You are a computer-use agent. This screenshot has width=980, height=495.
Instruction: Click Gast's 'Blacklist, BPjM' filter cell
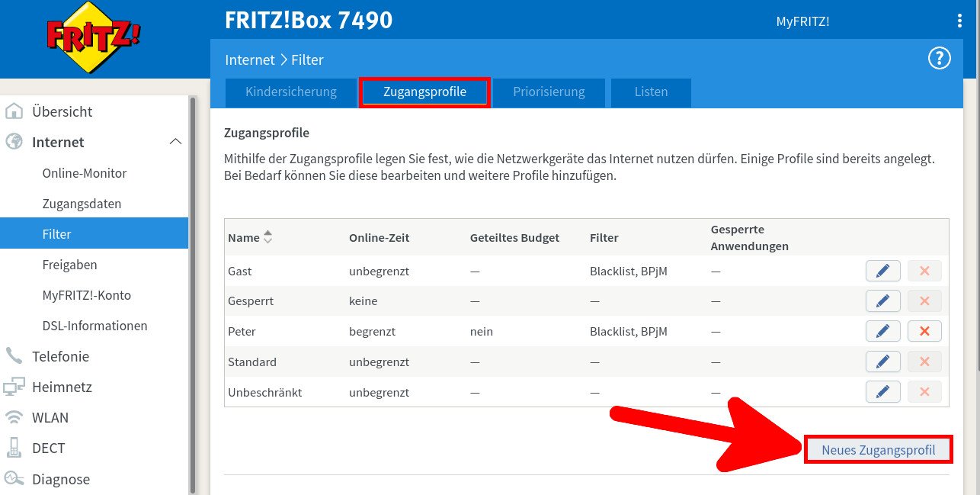tap(629, 271)
